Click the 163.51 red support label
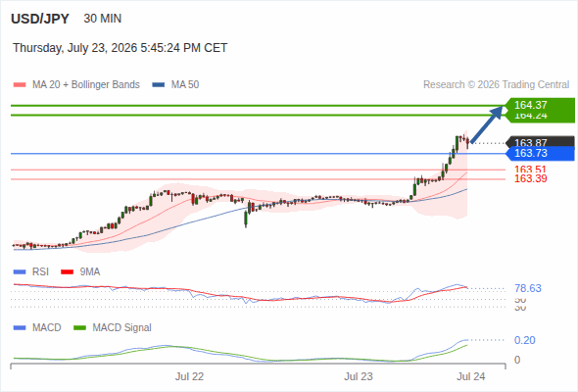The height and width of the screenshot is (392, 578). [530, 169]
